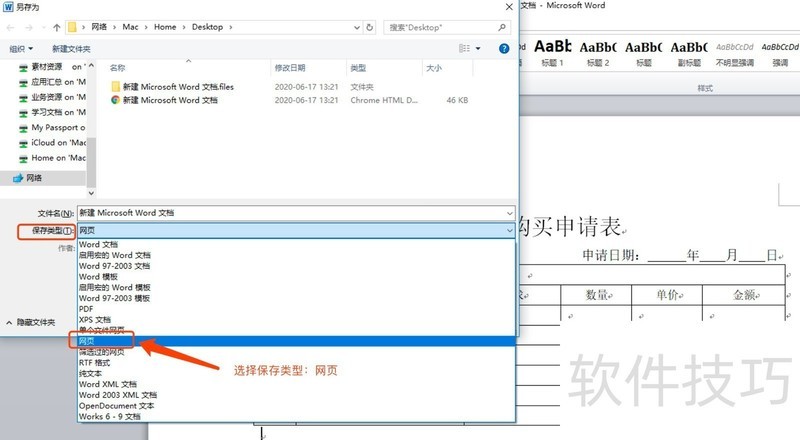
Task: Expand the address bar history dropdown
Action: coord(357,28)
